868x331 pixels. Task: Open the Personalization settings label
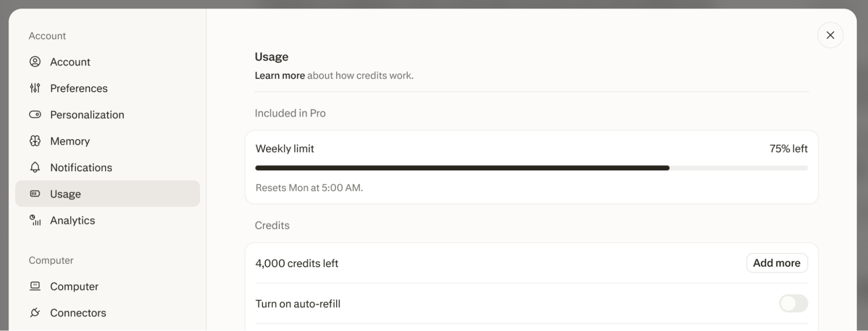tap(87, 115)
